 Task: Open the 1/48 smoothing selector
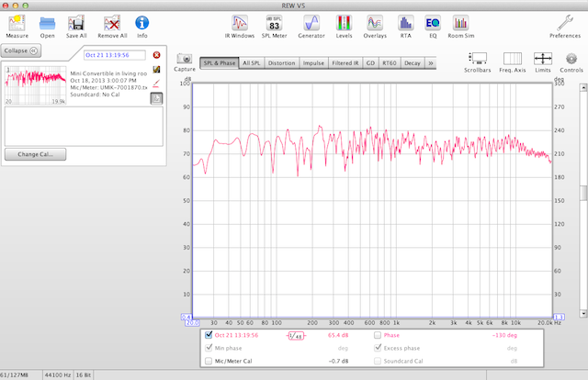pos(295,336)
